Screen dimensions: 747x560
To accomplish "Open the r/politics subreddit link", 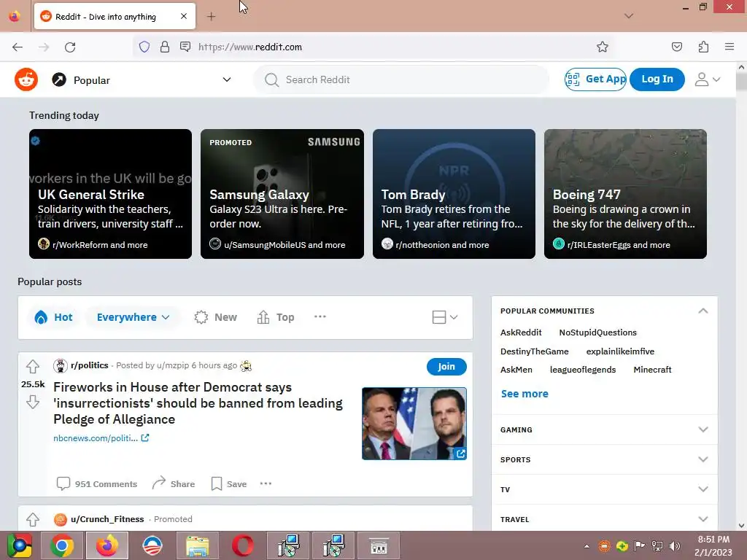I will 90,365.
